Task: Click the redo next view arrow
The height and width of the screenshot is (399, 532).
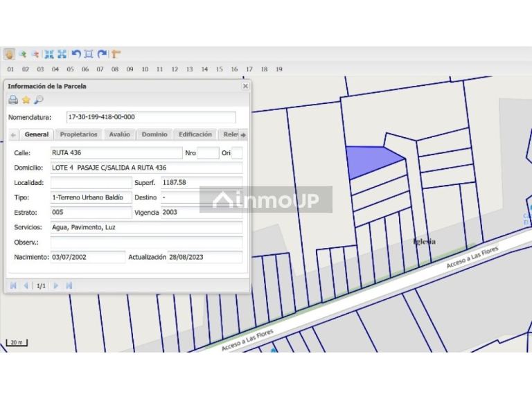Action: (x=102, y=54)
